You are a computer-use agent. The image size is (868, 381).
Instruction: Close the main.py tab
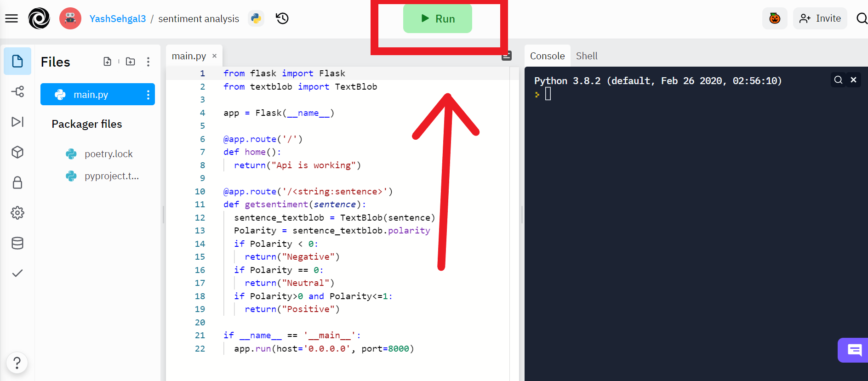[214, 56]
